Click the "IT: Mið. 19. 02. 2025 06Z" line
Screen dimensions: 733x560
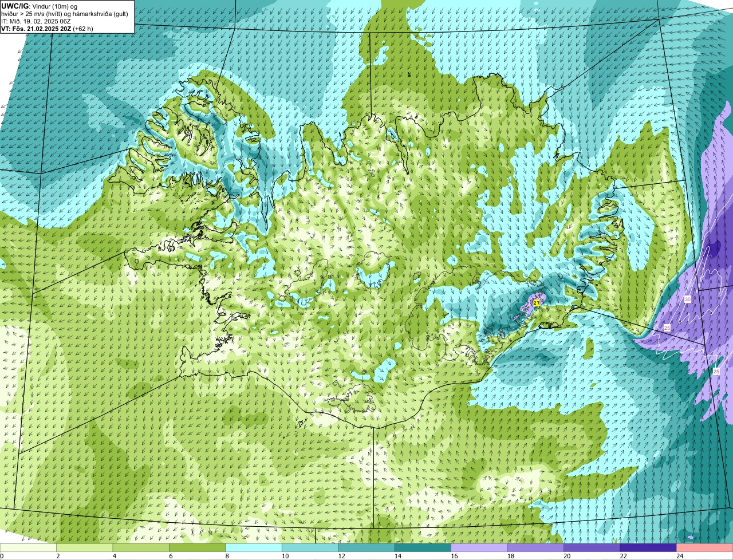click(36, 21)
